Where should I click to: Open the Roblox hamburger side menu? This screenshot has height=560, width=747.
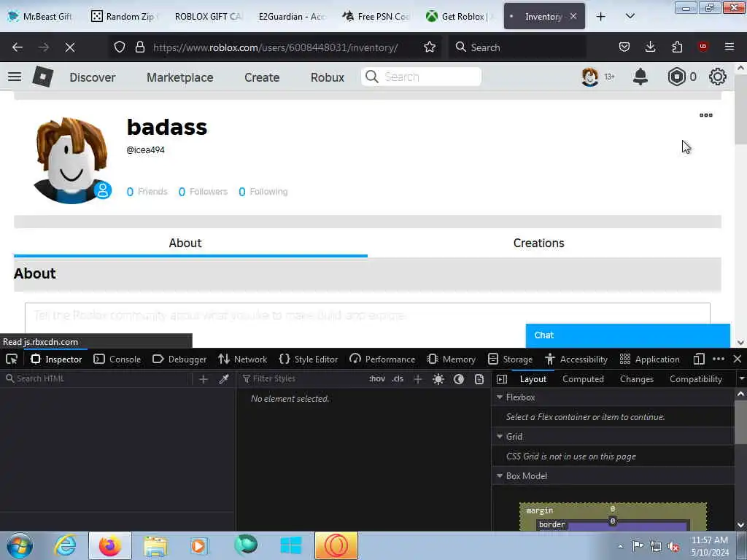pyautogui.click(x=15, y=77)
